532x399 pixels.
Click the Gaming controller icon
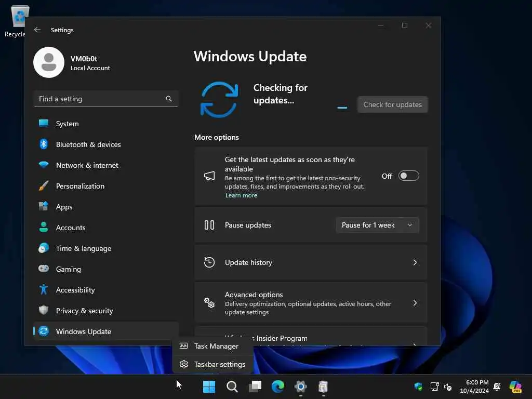(44, 269)
